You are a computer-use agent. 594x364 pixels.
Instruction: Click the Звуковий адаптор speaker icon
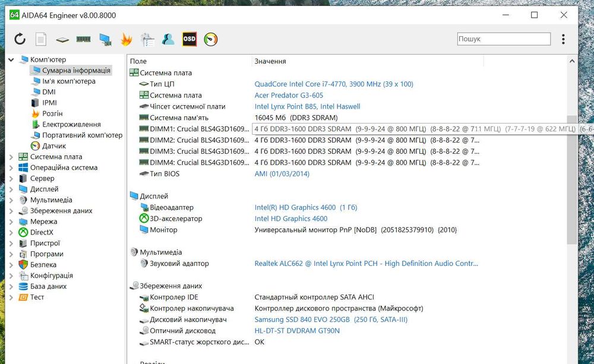[144, 263]
